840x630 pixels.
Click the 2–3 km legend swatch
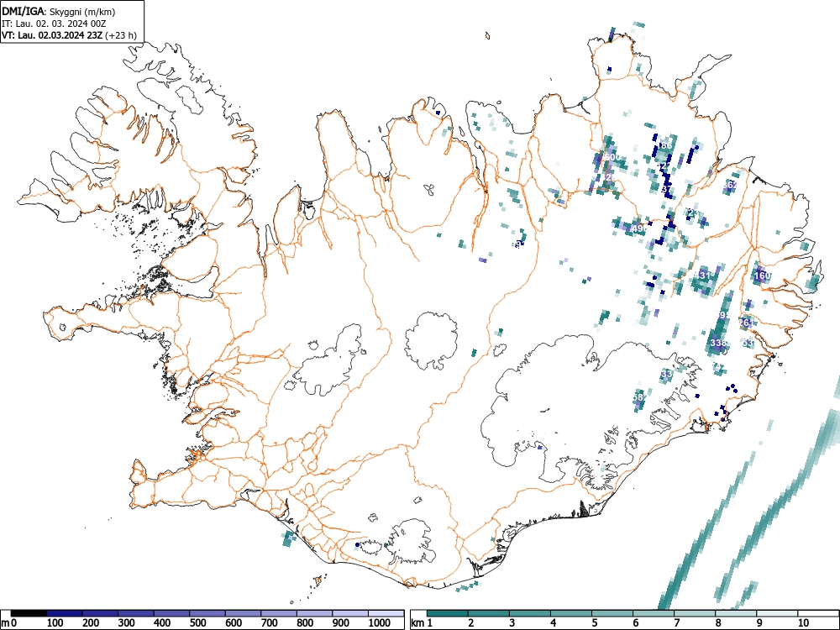[489, 613]
